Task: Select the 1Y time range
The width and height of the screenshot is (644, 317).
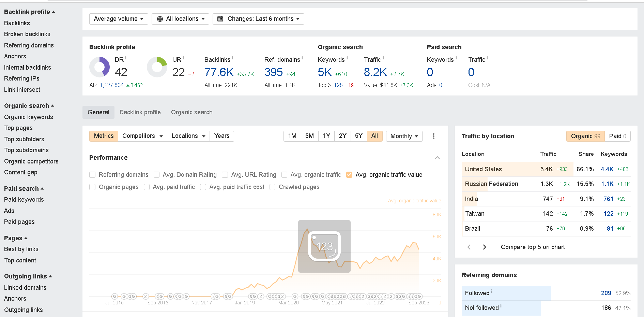Action: (x=326, y=136)
